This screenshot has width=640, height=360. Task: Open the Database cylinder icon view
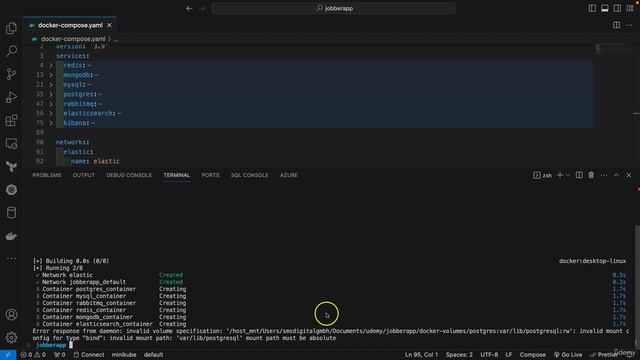11,213
